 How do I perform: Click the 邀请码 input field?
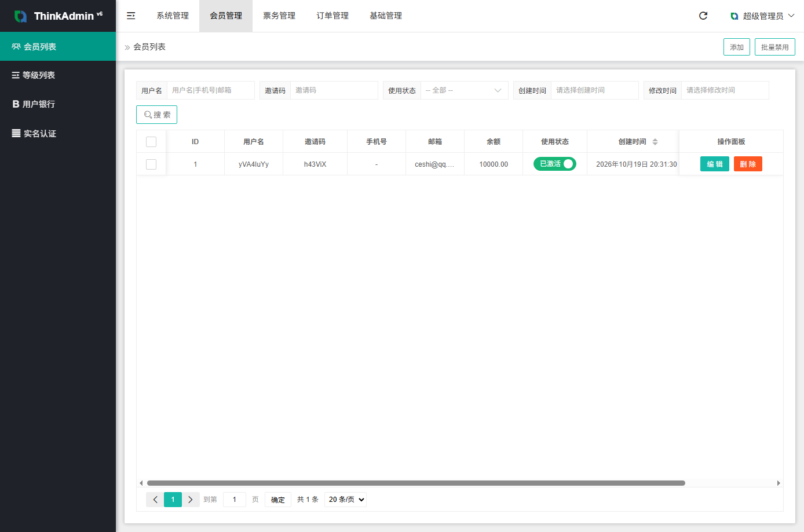click(334, 90)
